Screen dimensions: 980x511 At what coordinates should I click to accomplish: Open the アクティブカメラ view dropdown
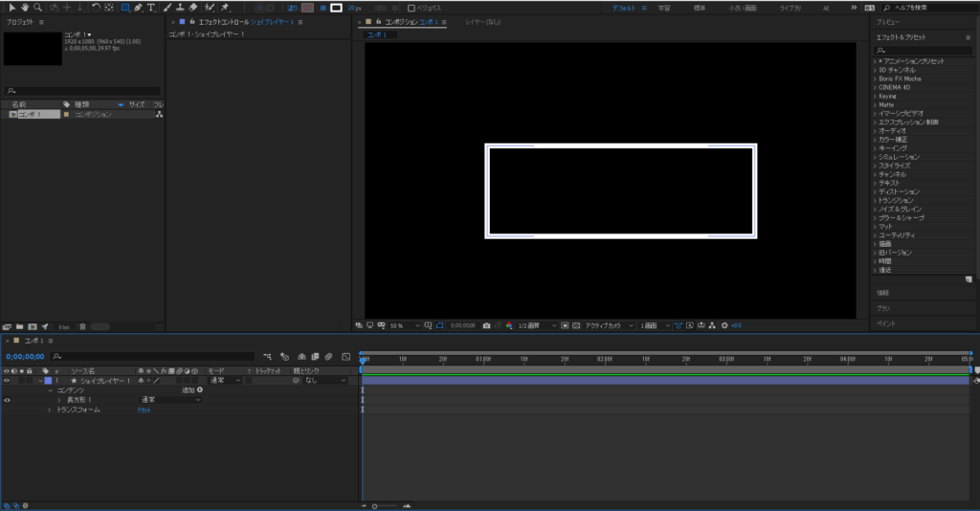point(609,325)
